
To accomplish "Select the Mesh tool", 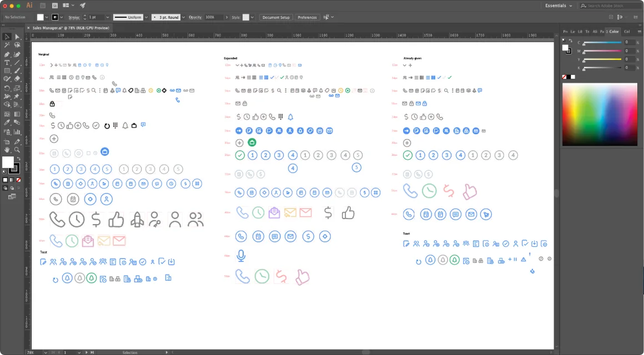I will coord(7,114).
